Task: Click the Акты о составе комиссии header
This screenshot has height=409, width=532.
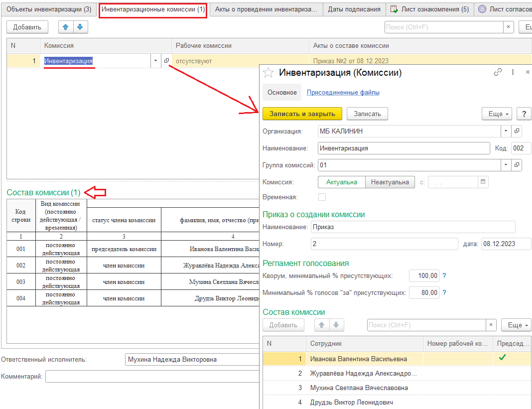Action: click(420, 45)
